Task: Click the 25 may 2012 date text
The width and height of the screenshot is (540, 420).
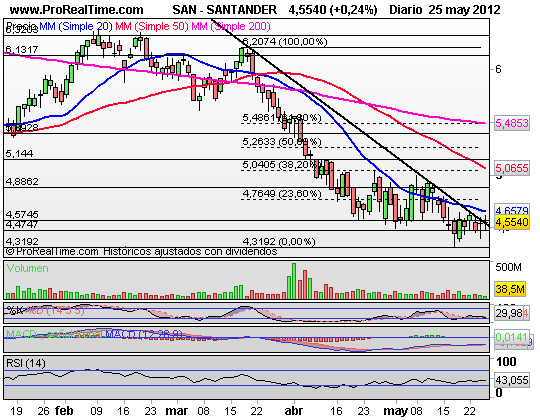Action: coord(465,10)
